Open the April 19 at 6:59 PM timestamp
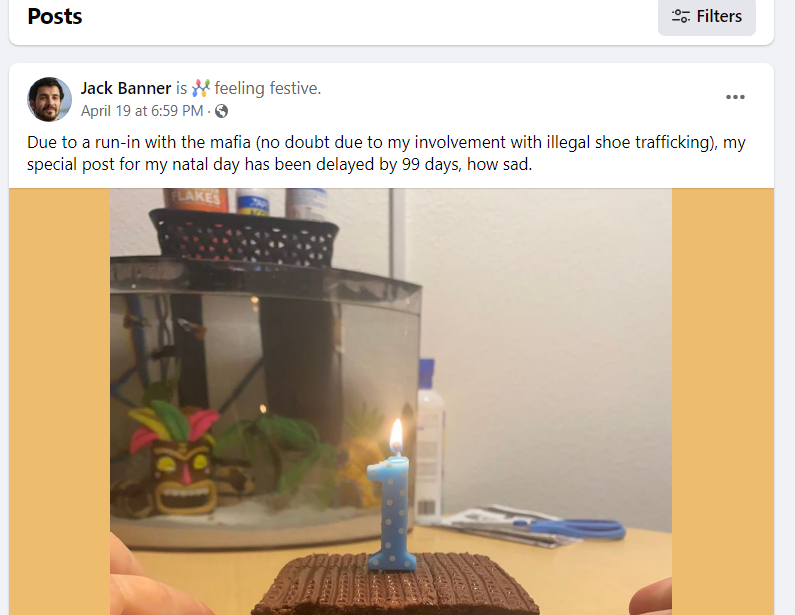This screenshot has height=615, width=795. [142, 111]
